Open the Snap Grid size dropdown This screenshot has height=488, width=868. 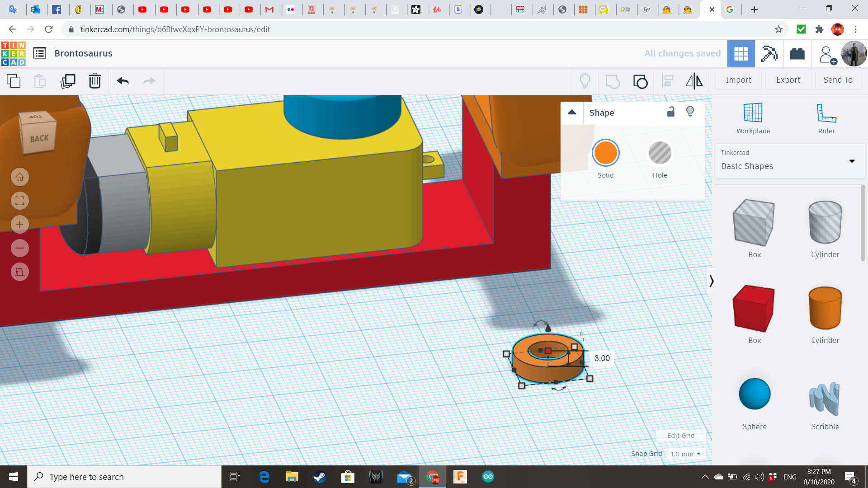pyautogui.click(x=685, y=454)
